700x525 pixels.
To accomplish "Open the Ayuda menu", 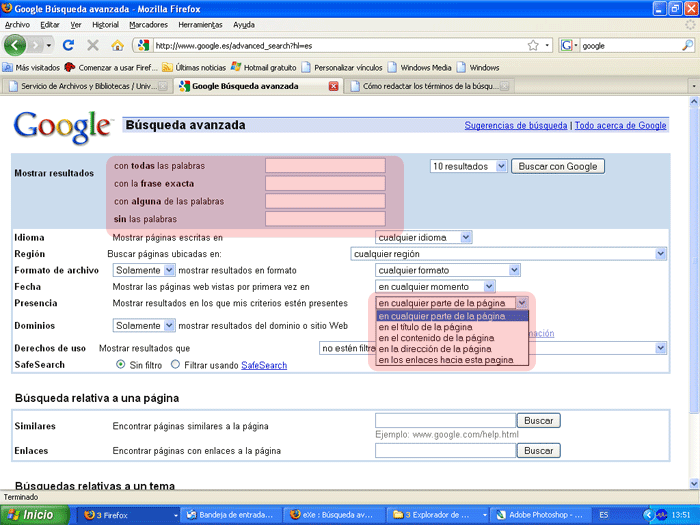I will (x=244, y=25).
